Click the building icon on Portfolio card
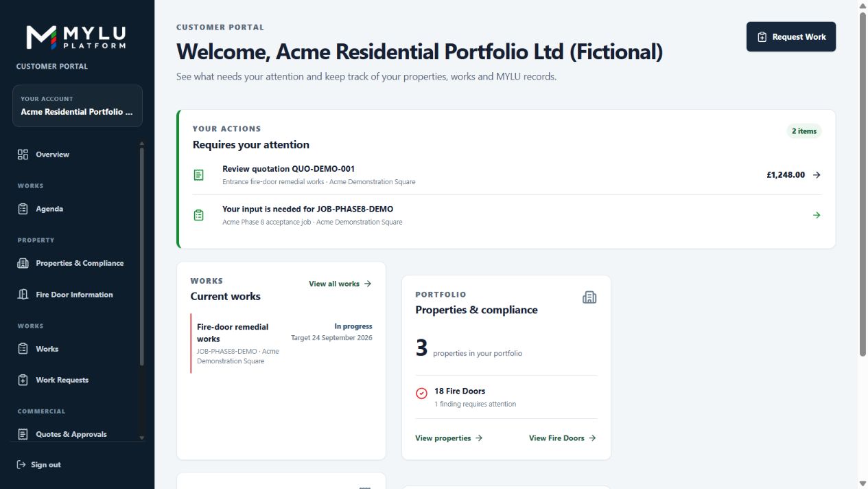868x489 pixels. 589,297
